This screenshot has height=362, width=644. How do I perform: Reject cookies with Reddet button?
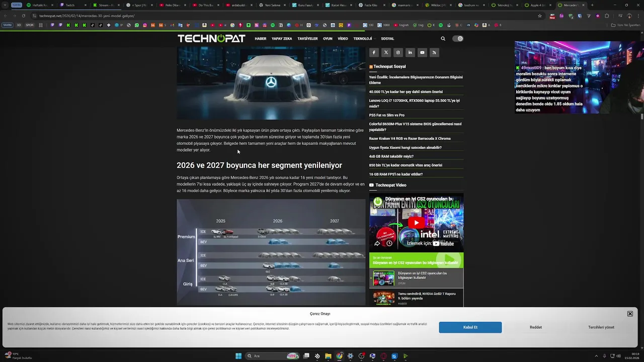pos(536,327)
